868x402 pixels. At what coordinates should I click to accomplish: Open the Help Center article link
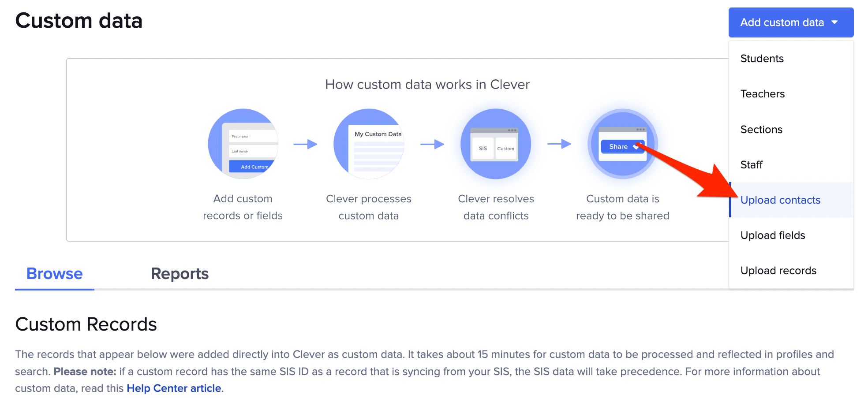173,388
